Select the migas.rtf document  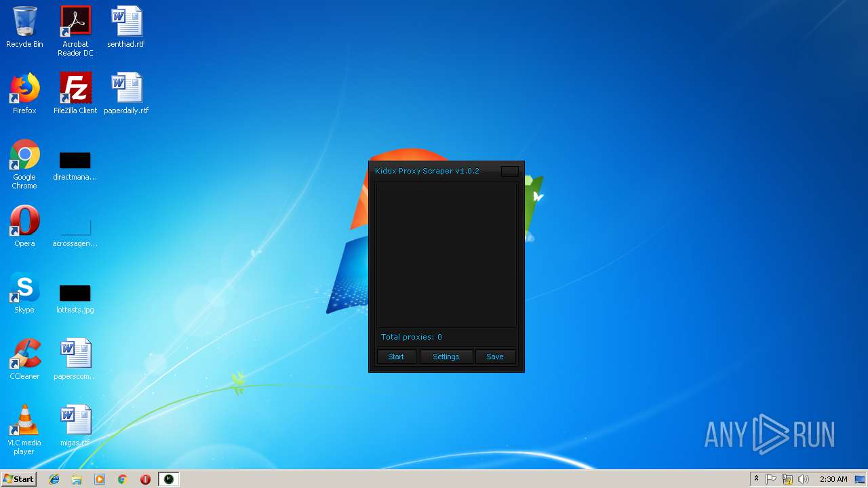(x=75, y=426)
